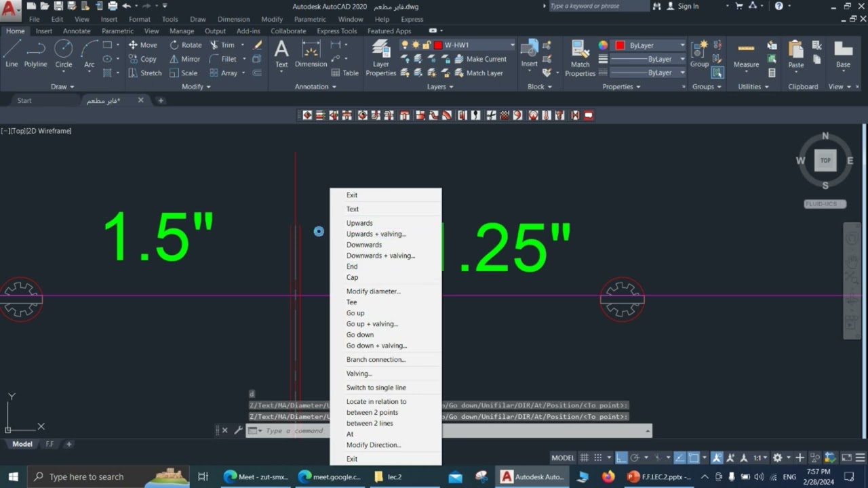Click the red layer color swatch
Viewport: 868px width, 488px height.
(x=438, y=45)
